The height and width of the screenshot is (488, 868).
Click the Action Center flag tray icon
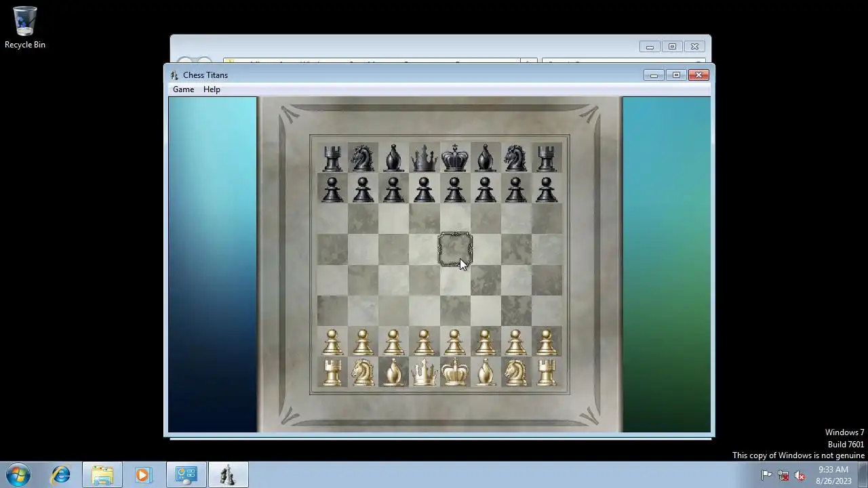766,475
